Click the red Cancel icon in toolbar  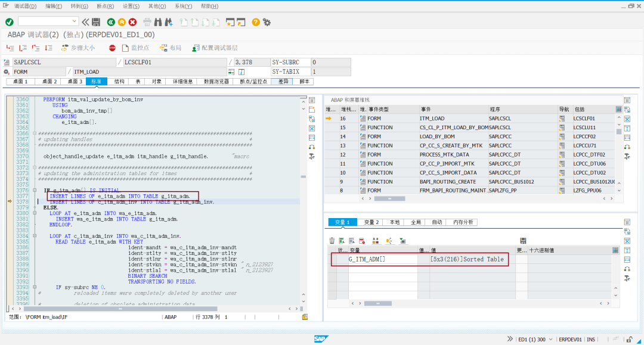tap(132, 22)
